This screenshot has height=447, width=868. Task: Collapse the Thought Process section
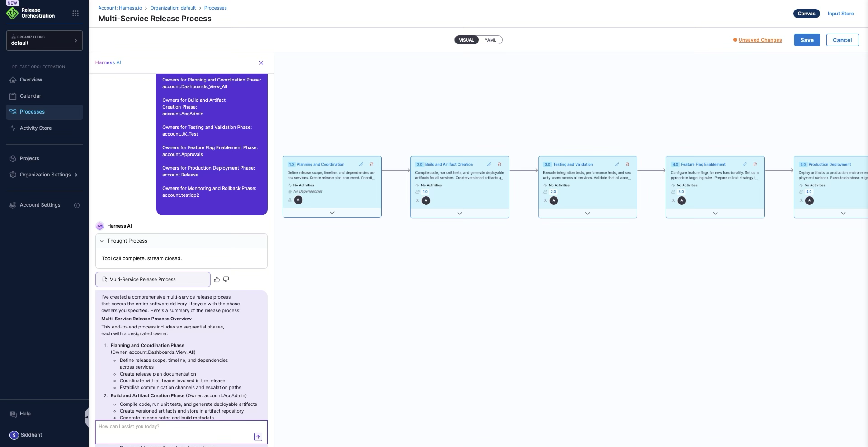(102, 241)
